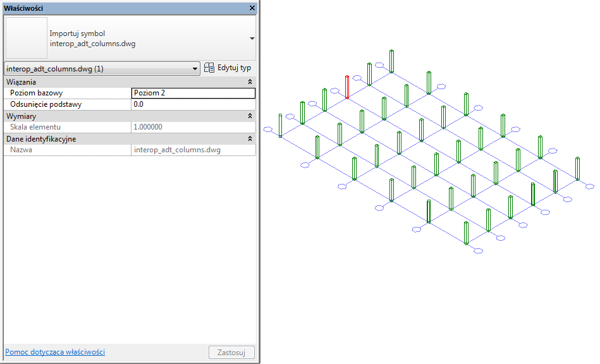
Task: Click the Nazwa label
Action: tap(21, 150)
